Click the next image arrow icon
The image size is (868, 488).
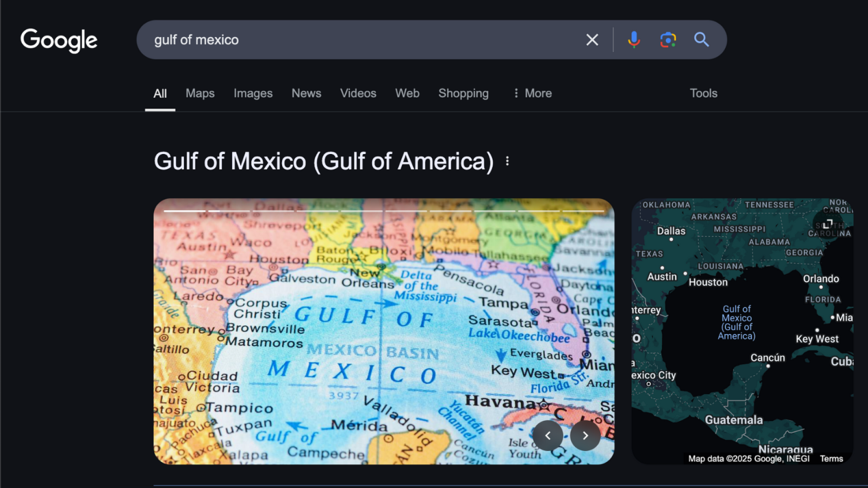pyautogui.click(x=585, y=436)
